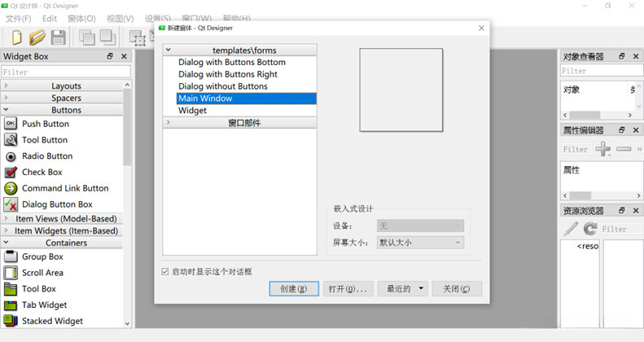Click the Send to Back toolbar icon

click(x=87, y=37)
